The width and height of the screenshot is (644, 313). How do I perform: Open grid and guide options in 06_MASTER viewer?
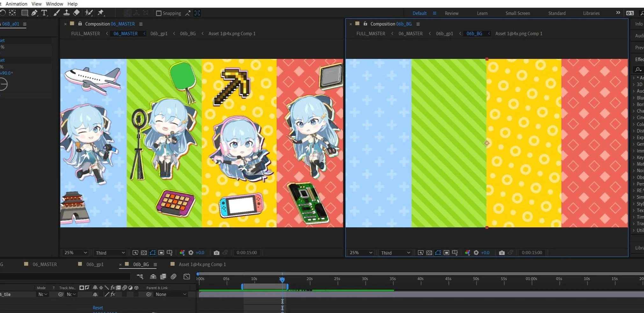point(170,253)
